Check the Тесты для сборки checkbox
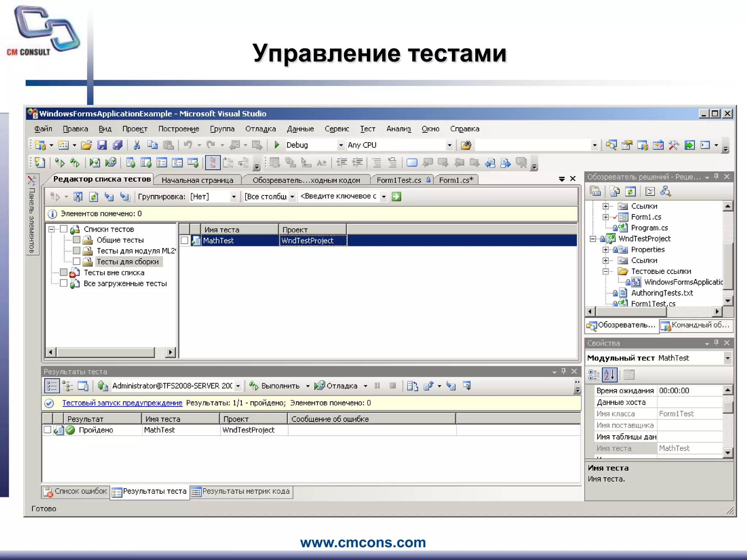747x560 pixels. 77,261
